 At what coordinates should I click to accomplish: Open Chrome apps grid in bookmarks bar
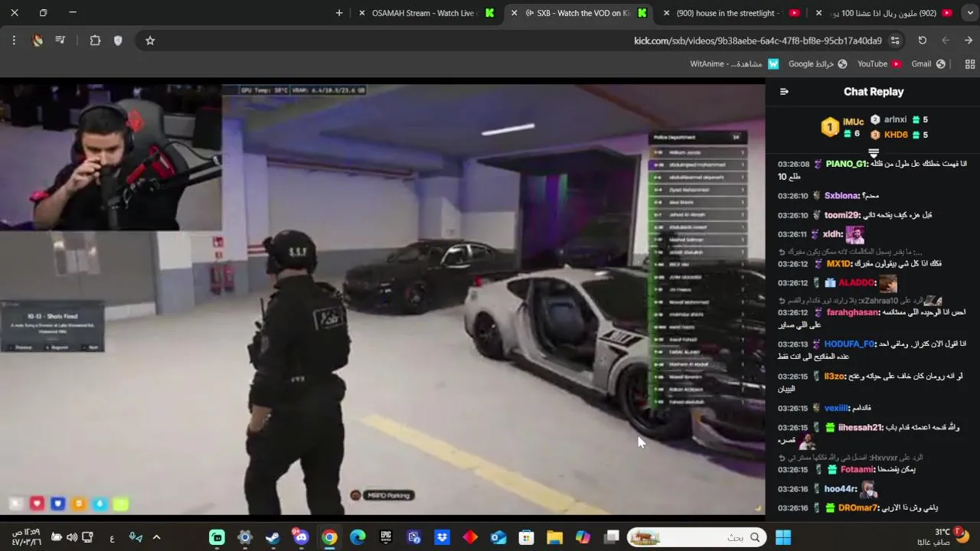tap(970, 64)
